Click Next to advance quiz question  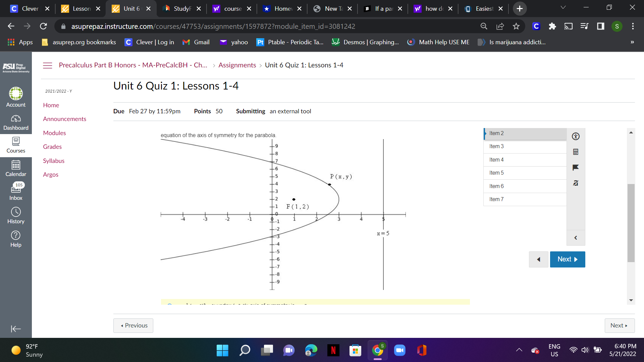click(x=568, y=259)
